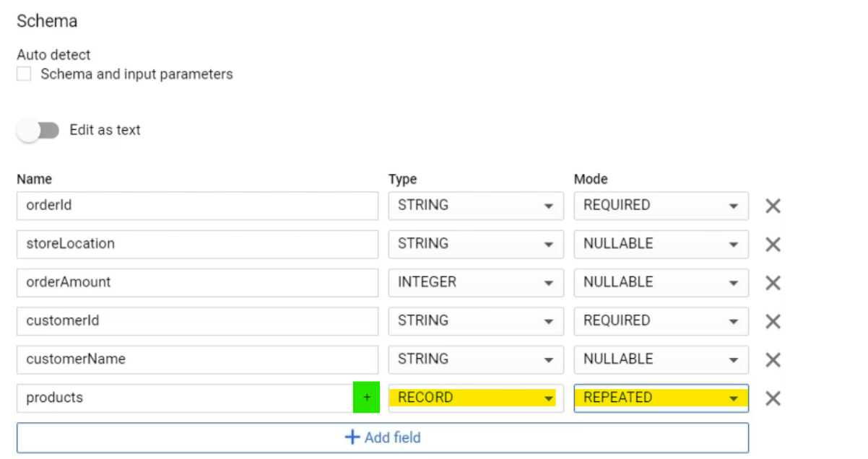Open Mode dropdown for storeLocation
The height and width of the screenshot is (459, 868).
pos(661,244)
